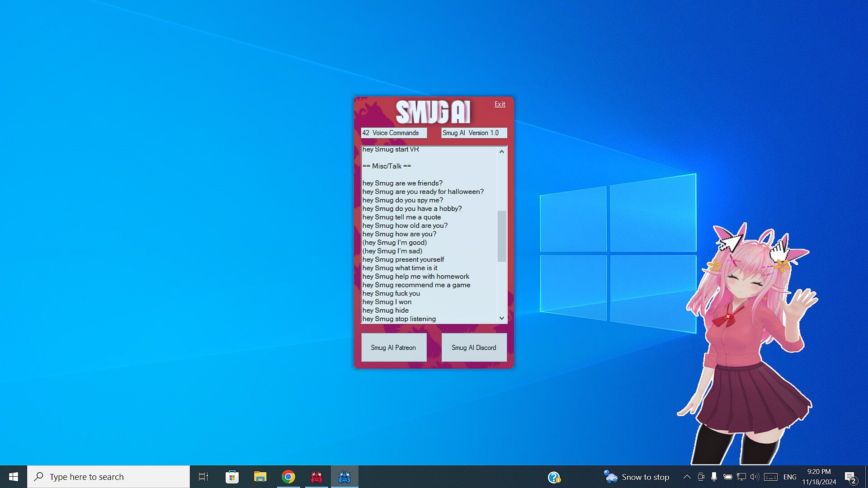Click the microphone tray icon
The image size is (868, 488).
coord(714,477)
